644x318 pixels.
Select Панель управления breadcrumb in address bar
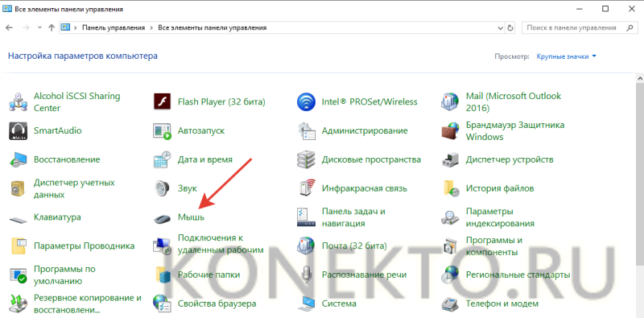pos(114,28)
